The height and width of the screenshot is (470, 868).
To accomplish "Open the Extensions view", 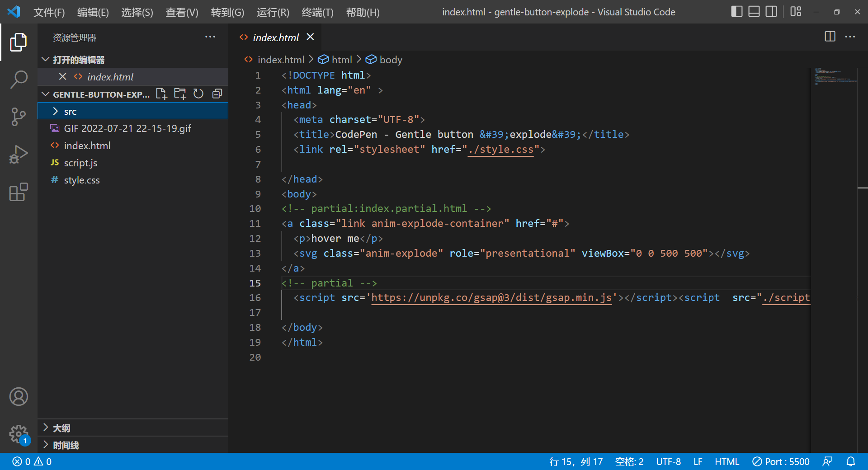I will 19,192.
